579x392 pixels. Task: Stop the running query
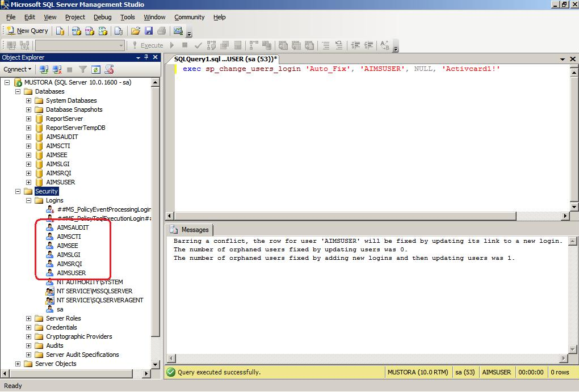pyautogui.click(x=184, y=45)
